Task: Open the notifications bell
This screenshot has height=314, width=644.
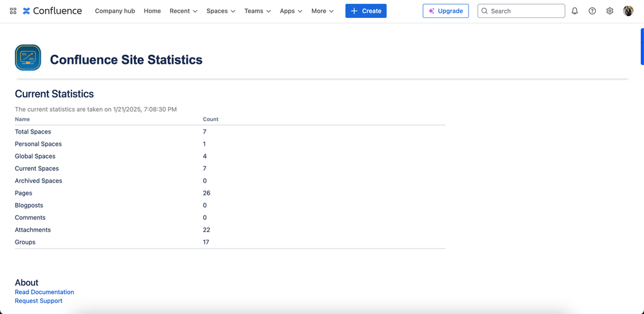Action: (x=574, y=11)
